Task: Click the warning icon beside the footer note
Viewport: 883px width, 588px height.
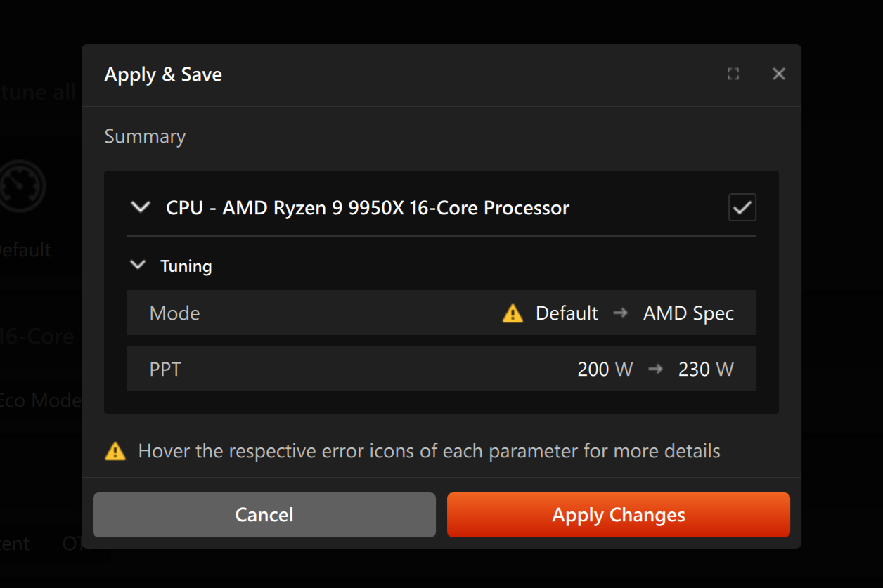Action: [x=114, y=451]
